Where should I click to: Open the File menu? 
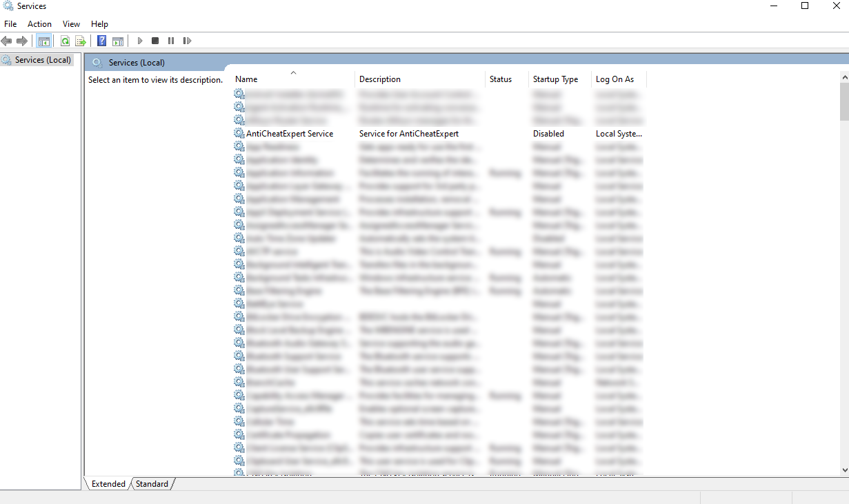coord(10,24)
